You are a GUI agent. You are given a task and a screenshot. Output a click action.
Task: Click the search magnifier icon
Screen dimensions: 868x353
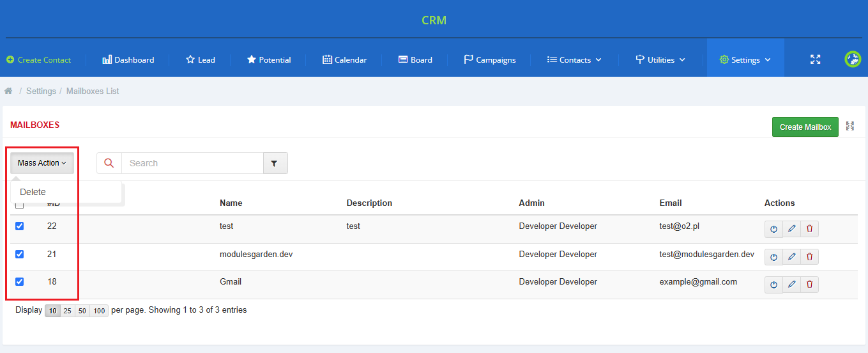tap(109, 163)
